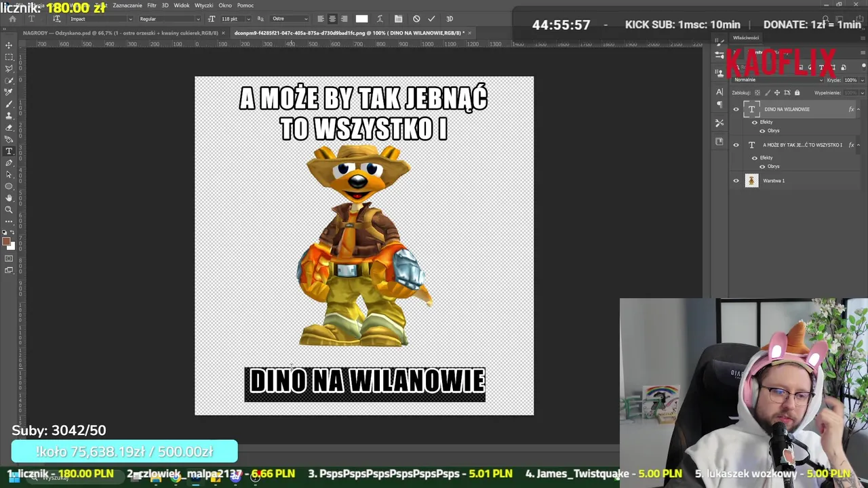Open the Ostre anti-aliasing dropdown

point(290,19)
